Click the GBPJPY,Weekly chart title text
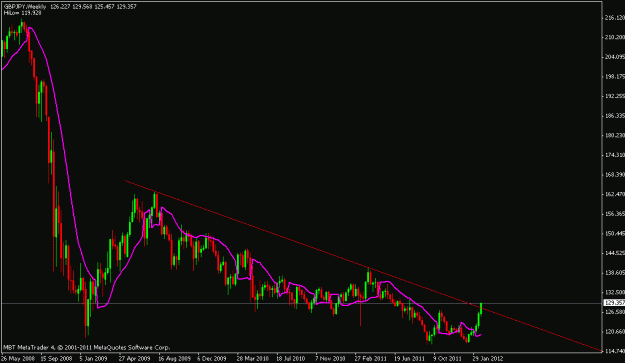Screen dimensions: 625x363 pyautogui.click(x=25, y=7)
